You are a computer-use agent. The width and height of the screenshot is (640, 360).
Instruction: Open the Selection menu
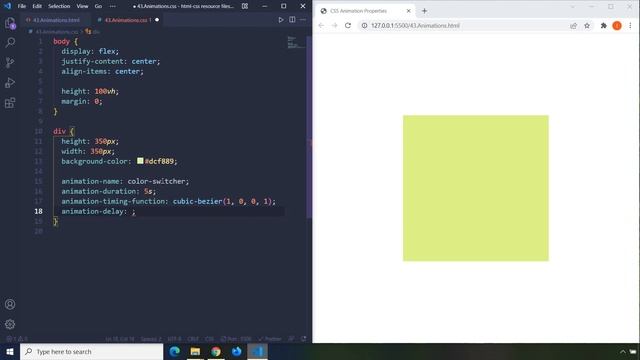(59, 6)
